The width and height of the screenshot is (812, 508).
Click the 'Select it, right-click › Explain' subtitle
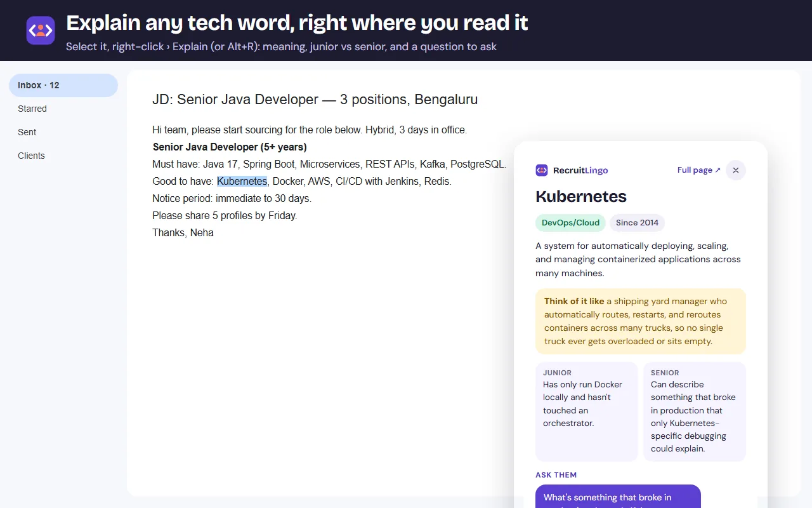point(281,46)
